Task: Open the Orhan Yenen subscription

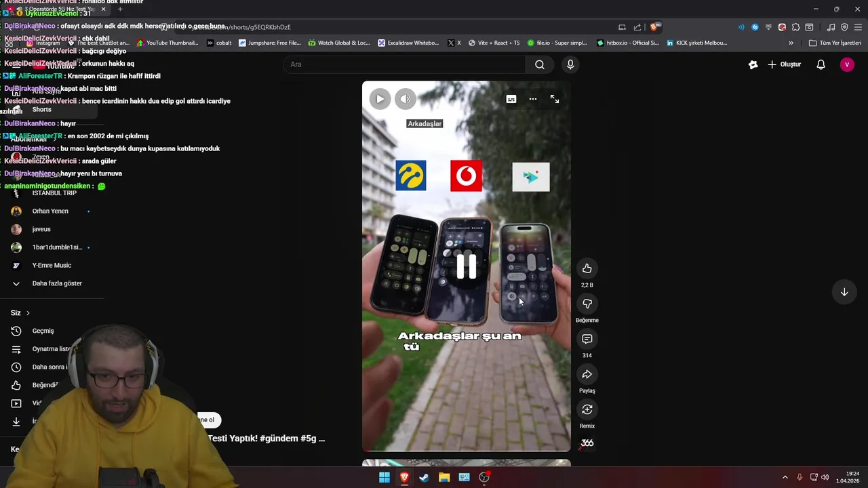Action: click(x=50, y=211)
